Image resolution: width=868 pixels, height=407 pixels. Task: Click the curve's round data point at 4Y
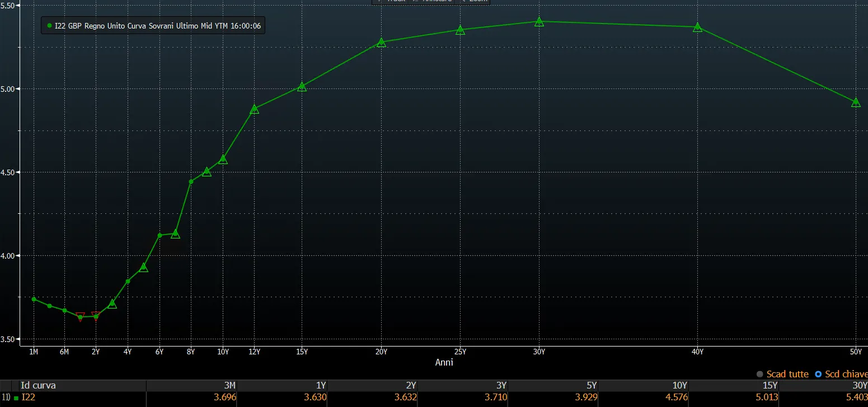128,281
